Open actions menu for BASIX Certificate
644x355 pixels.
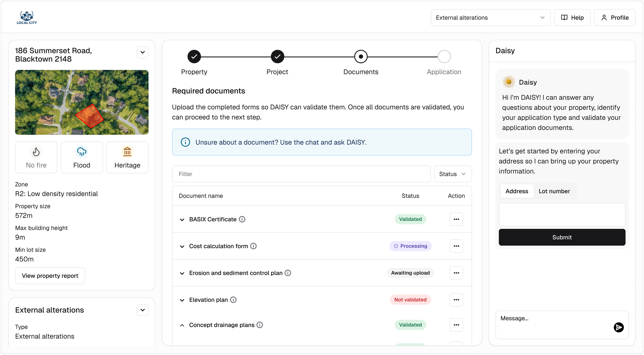[x=456, y=219]
